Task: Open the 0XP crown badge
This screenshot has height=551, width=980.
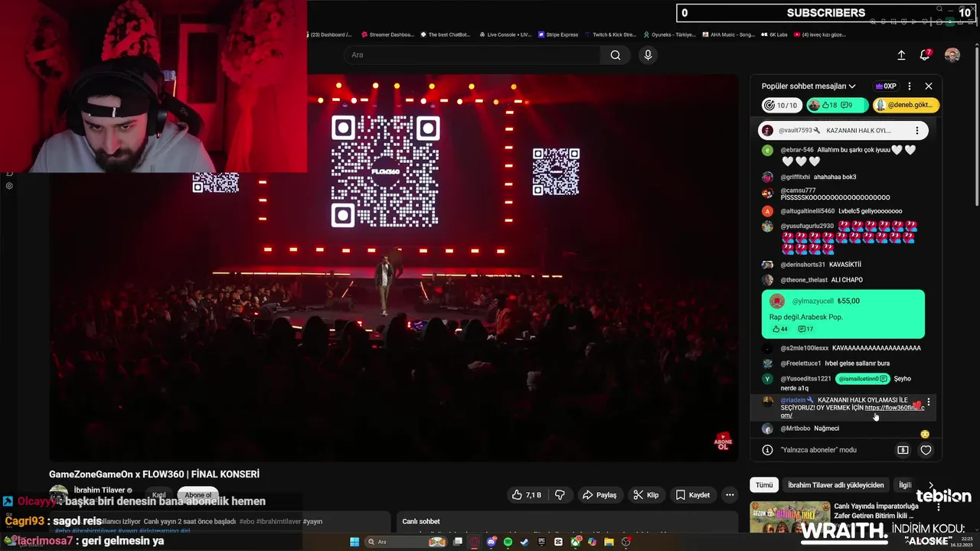Action: pos(886,86)
